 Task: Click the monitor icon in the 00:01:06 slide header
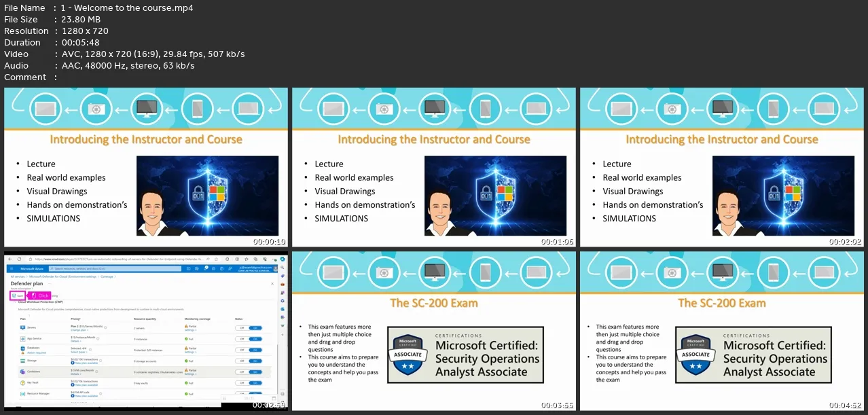[435, 109]
